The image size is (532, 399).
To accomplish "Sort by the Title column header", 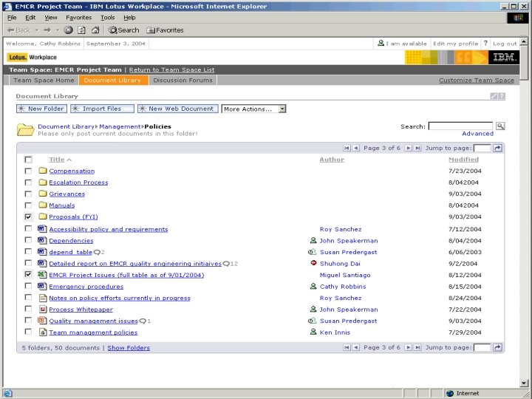I will pos(57,160).
